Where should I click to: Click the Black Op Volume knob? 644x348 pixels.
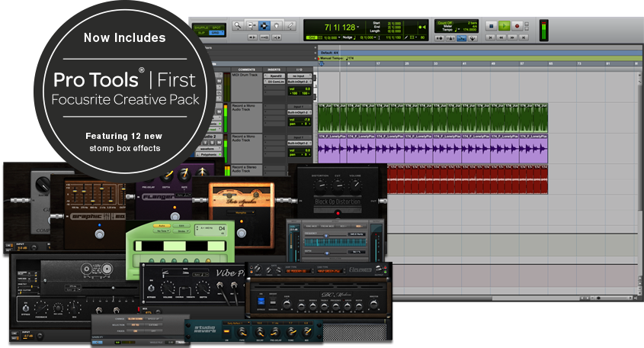tap(355, 185)
